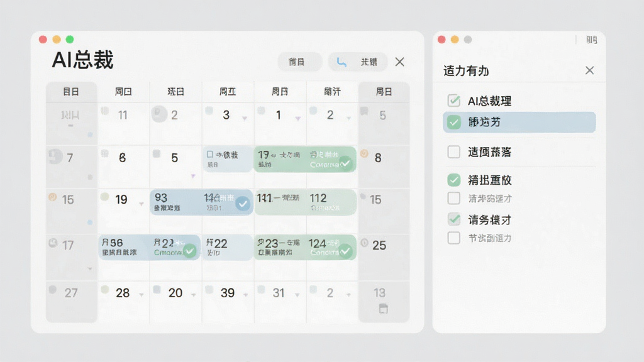
Task: Uncheck the AI总裁理 checkbox
Action: click(x=454, y=101)
